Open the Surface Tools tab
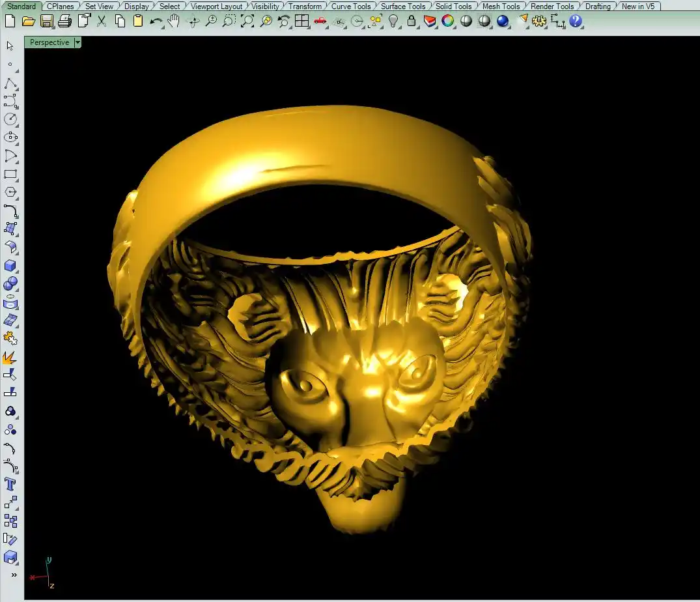700x602 pixels. point(402,7)
